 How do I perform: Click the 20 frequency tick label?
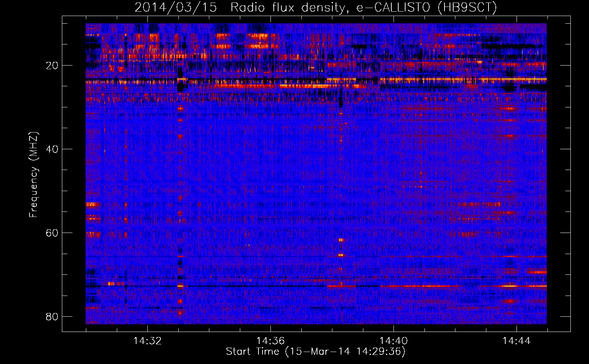click(x=52, y=66)
